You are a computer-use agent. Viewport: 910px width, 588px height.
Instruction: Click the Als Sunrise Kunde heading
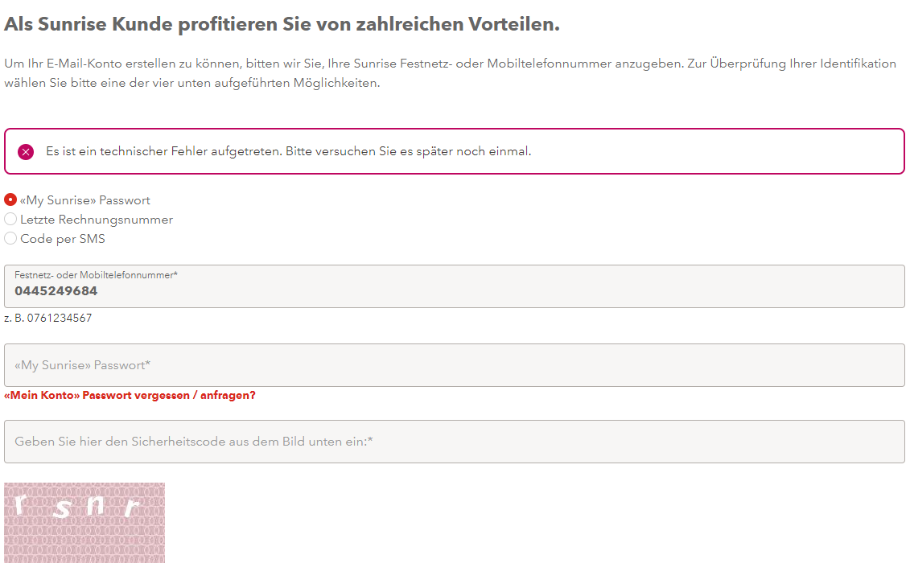(282, 24)
